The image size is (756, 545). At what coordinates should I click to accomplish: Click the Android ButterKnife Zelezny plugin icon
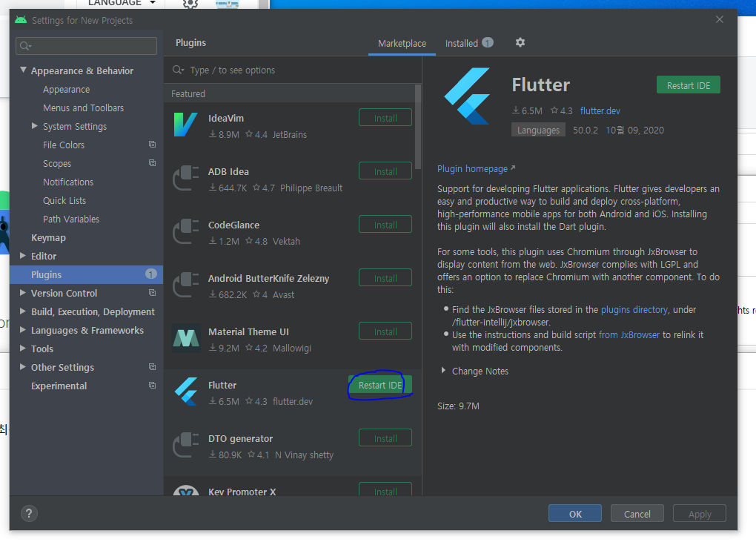pos(185,285)
